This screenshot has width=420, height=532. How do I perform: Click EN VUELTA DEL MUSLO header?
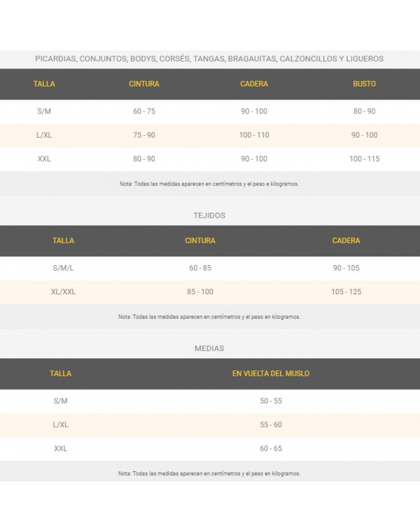271,374
